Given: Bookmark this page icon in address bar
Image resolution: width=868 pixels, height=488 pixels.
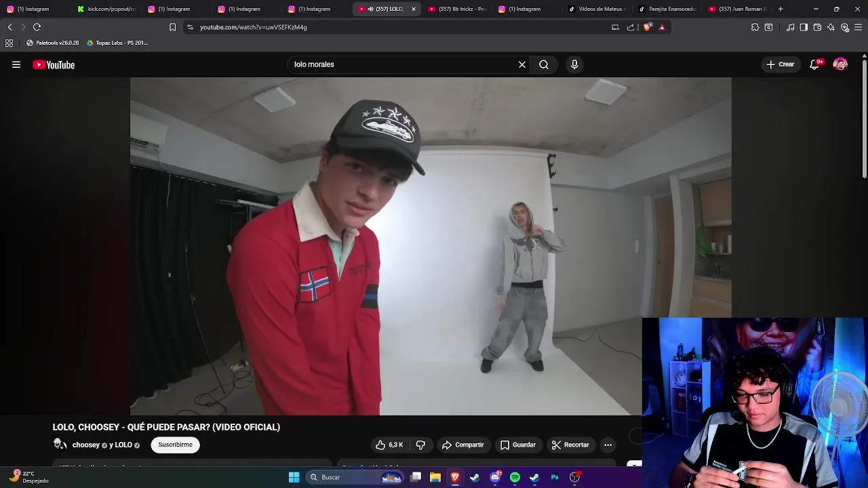Looking at the screenshot, I should 172,27.
